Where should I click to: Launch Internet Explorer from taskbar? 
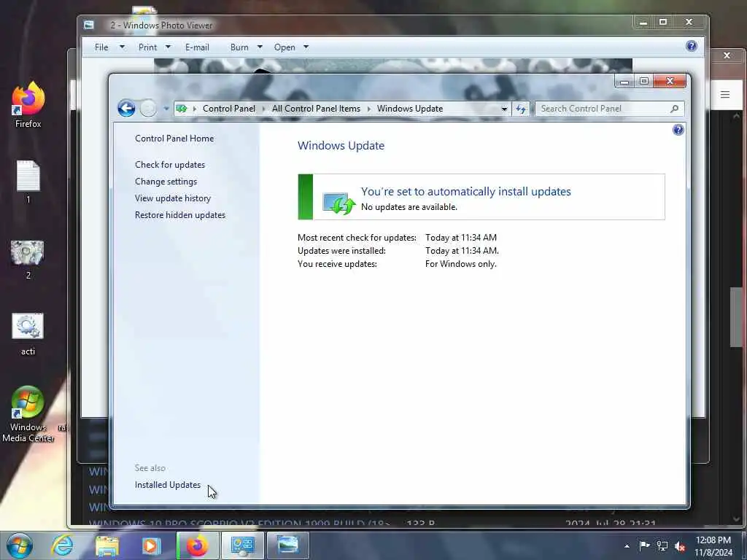pos(63,545)
